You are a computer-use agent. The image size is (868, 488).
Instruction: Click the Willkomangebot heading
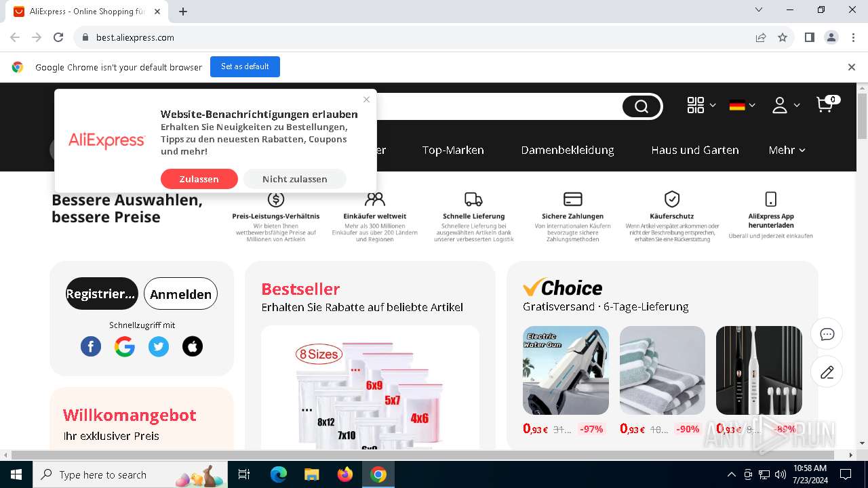point(130,415)
